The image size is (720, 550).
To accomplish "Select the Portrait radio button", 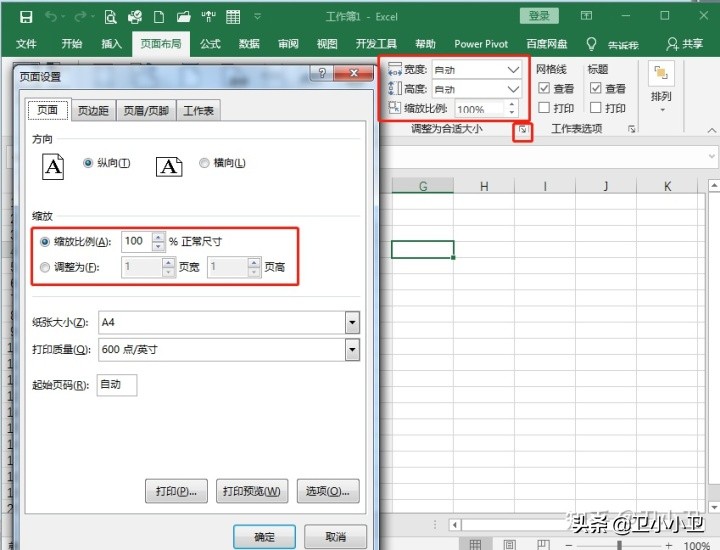I will click(x=88, y=163).
